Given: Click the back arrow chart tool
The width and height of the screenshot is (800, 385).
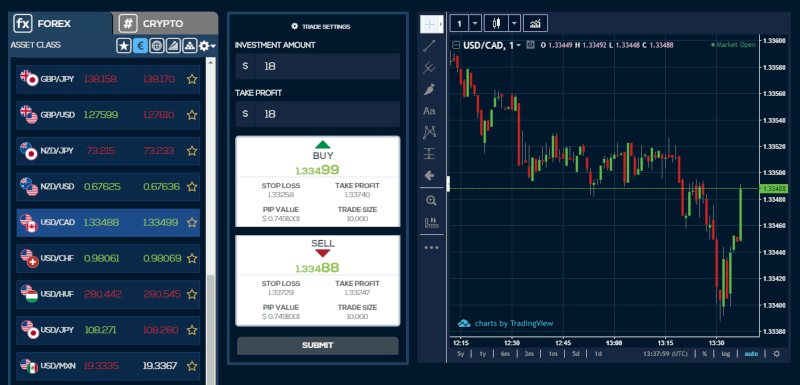Looking at the screenshot, I should [430, 175].
